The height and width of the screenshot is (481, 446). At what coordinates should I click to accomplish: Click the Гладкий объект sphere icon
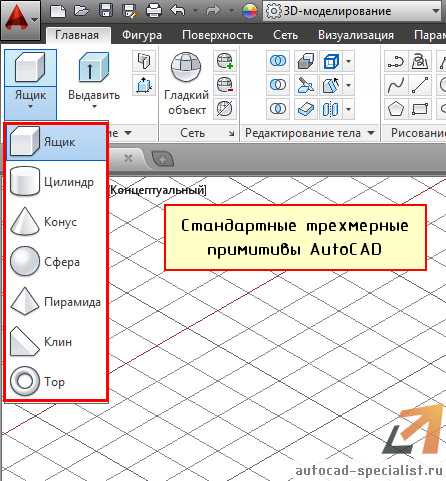coord(186,68)
